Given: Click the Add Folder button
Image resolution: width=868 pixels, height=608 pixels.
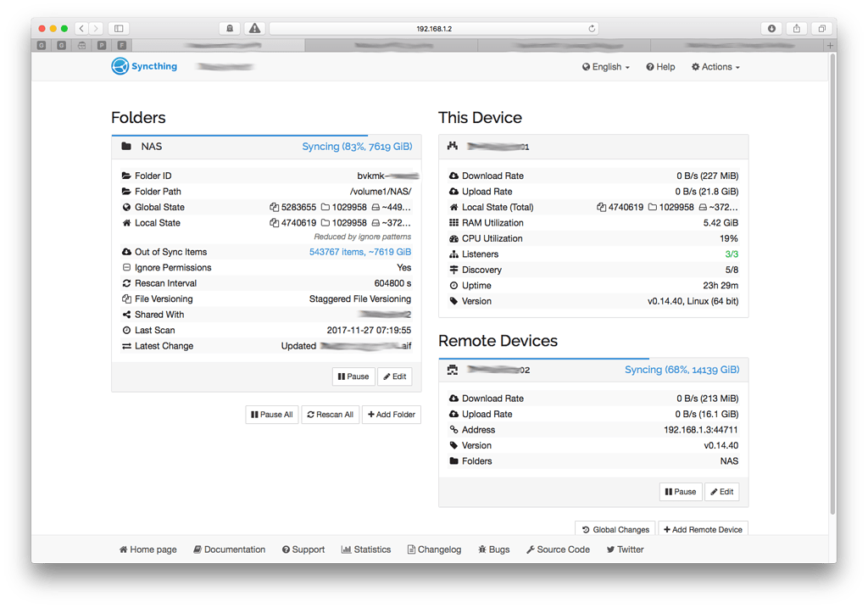Looking at the screenshot, I should [x=391, y=415].
